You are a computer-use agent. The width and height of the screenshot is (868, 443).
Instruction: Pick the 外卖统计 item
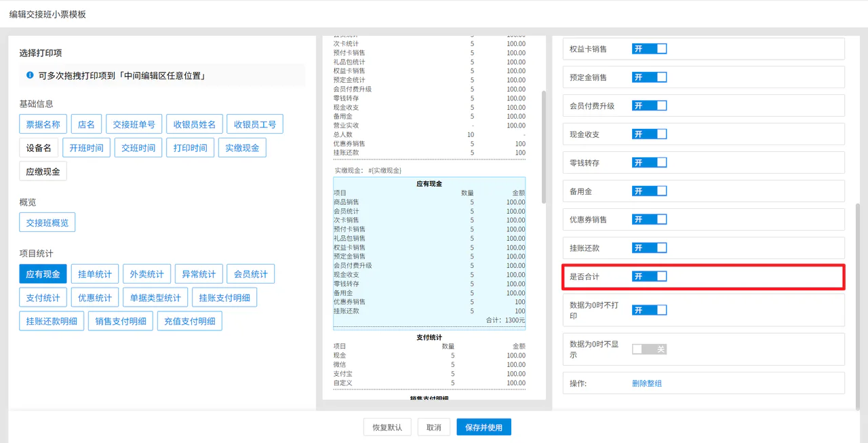(147, 274)
